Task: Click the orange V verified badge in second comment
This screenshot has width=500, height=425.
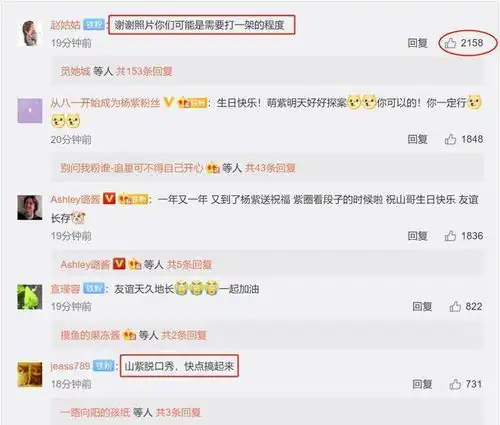Action: pyautogui.click(x=169, y=102)
